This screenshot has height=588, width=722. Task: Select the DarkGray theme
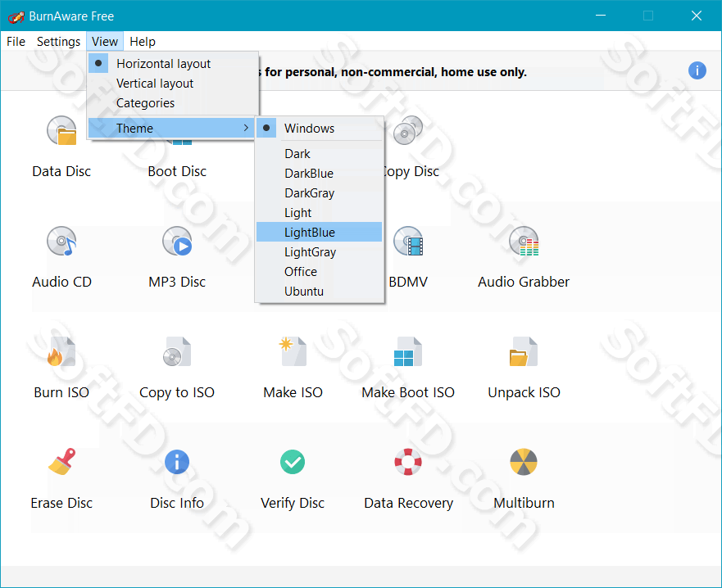point(320,193)
